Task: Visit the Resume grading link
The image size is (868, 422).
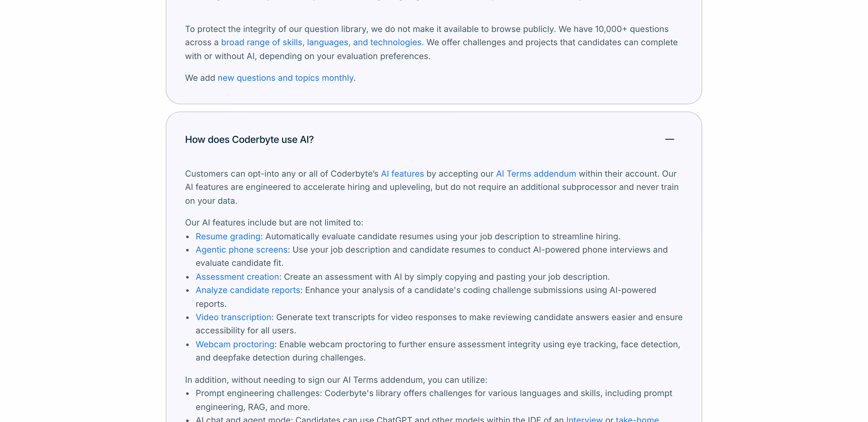Action: point(228,236)
